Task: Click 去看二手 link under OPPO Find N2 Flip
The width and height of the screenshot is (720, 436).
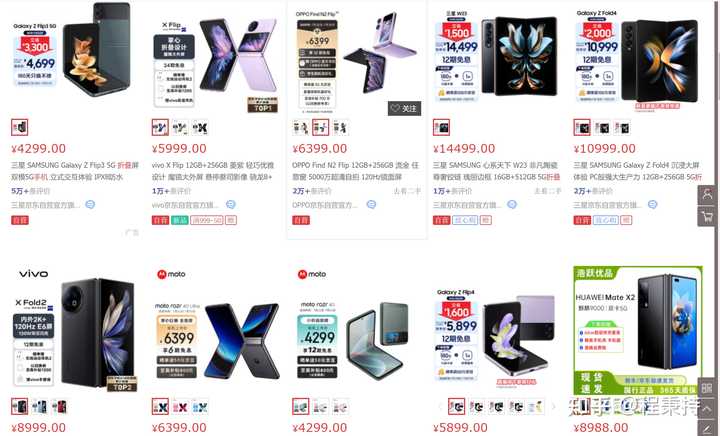Action: 407,191
